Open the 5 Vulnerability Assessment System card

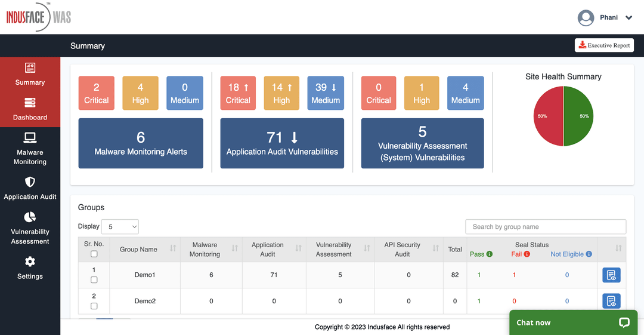pos(423,143)
